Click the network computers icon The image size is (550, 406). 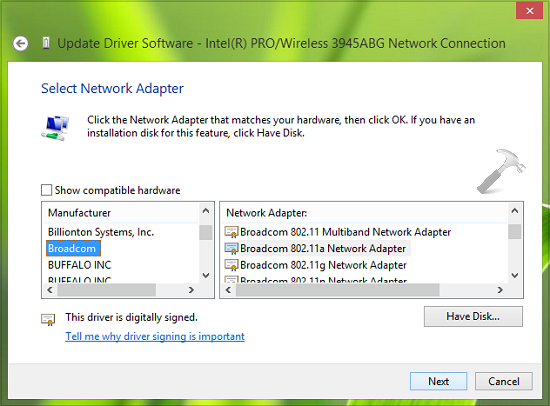pyautogui.click(x=55, y=128)
